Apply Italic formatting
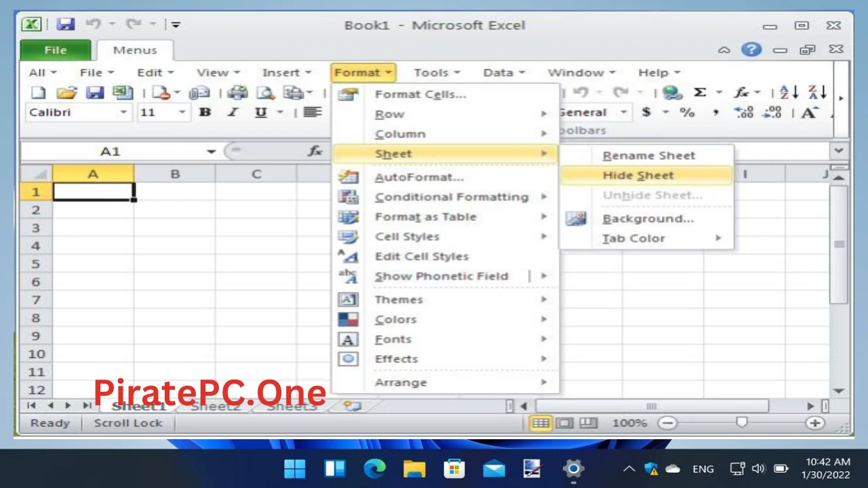This screenshot has height=488, width=868. point(233,113)
